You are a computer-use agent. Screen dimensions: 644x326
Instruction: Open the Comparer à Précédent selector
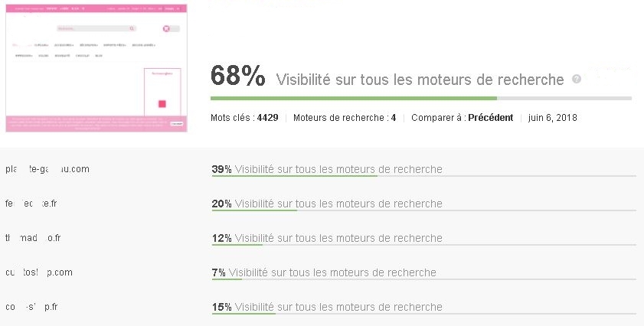[462, 118]
